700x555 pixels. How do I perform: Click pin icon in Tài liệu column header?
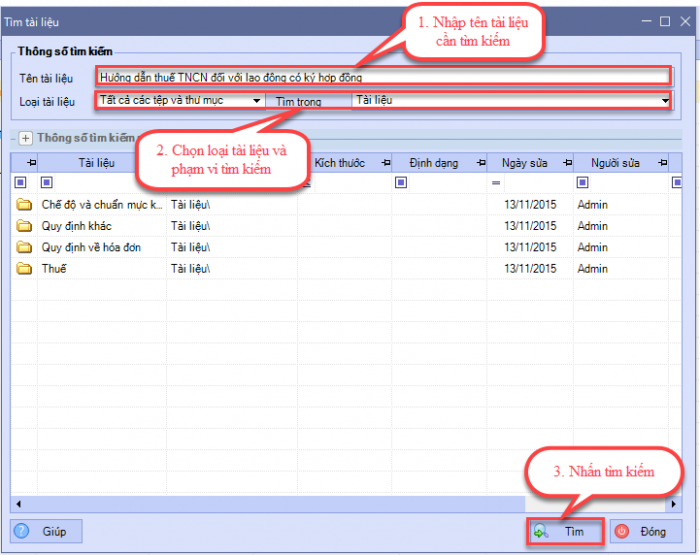(30, 163)
